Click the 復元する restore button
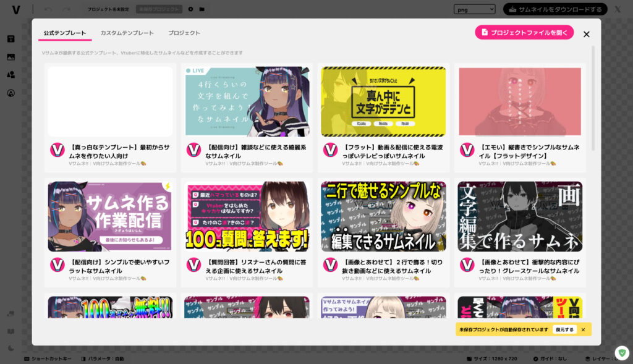 coord(564,329)
